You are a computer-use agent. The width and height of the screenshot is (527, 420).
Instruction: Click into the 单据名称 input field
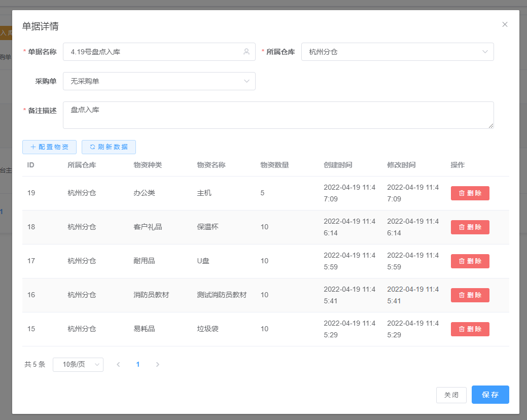click(152, 52)
